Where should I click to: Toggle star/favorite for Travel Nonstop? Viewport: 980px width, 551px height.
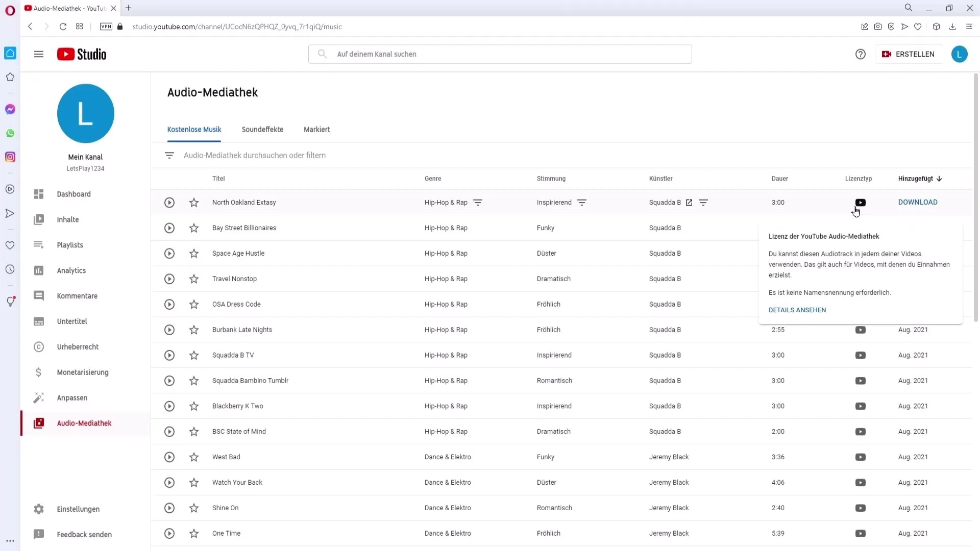tap(194, 279)
